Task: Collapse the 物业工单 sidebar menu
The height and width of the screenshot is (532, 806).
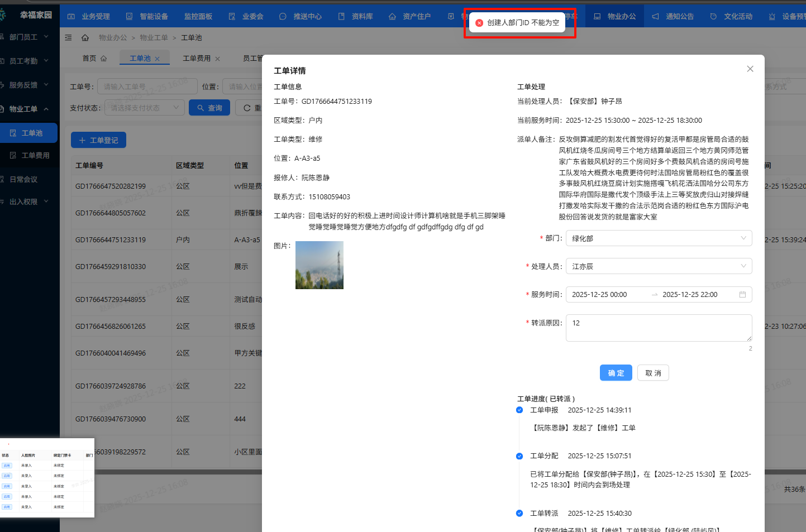Action: tap(28, 109)
